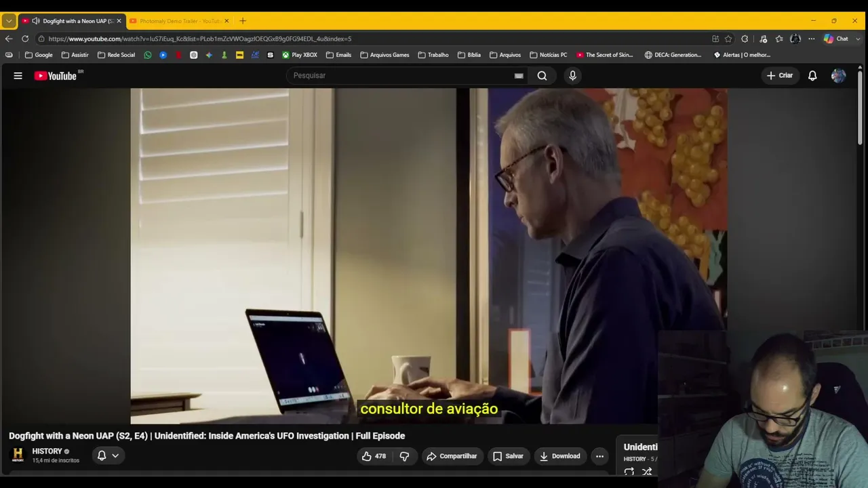Viewport: 868px width, 488px height.
Task: Share the video with Compartilhar
Action: click(x=452, y=456)
